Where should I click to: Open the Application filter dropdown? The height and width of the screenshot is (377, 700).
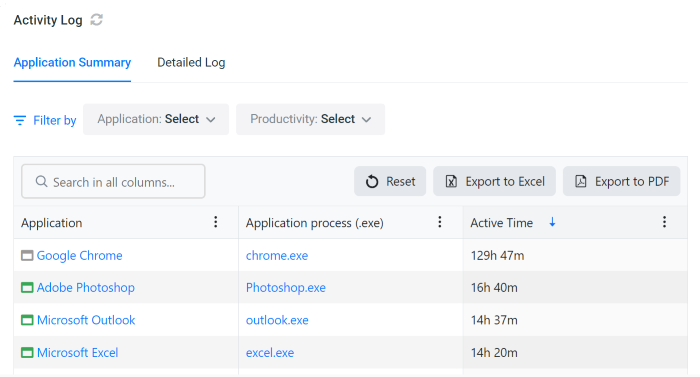[x=156, y=119]
